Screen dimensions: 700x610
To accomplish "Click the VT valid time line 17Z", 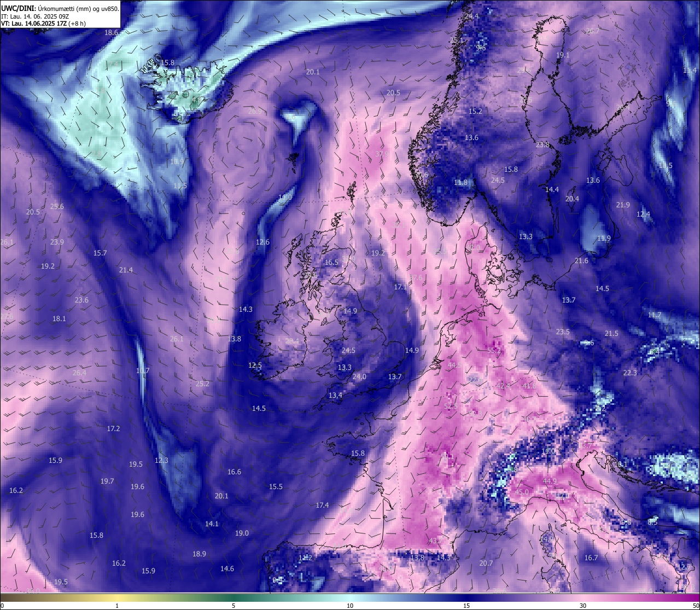I will pyautogui.click(x=43, y=24).
